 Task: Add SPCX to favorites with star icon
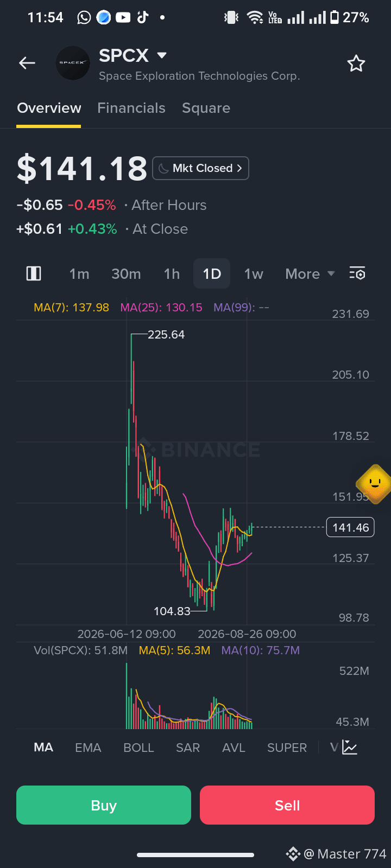(x=356, y=63)
